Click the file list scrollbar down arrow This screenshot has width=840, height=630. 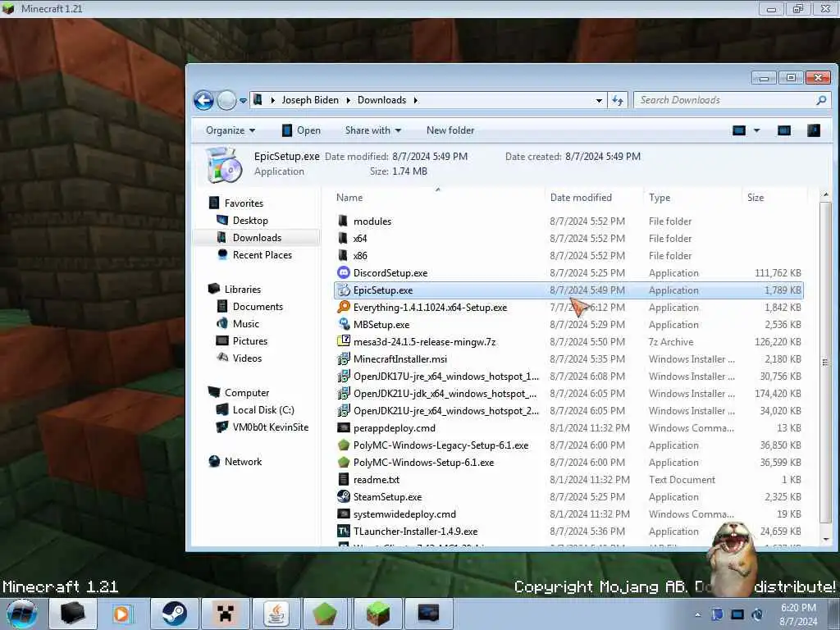(825, 540)
